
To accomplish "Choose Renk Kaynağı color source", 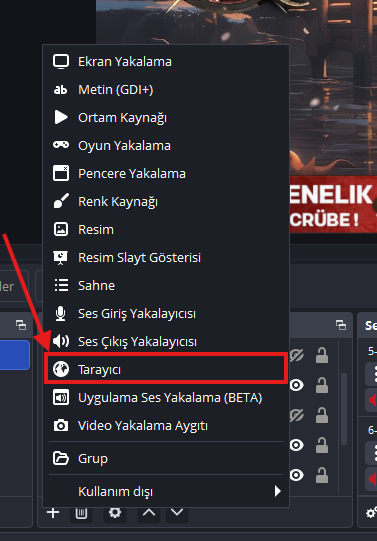I will point(166,201).
